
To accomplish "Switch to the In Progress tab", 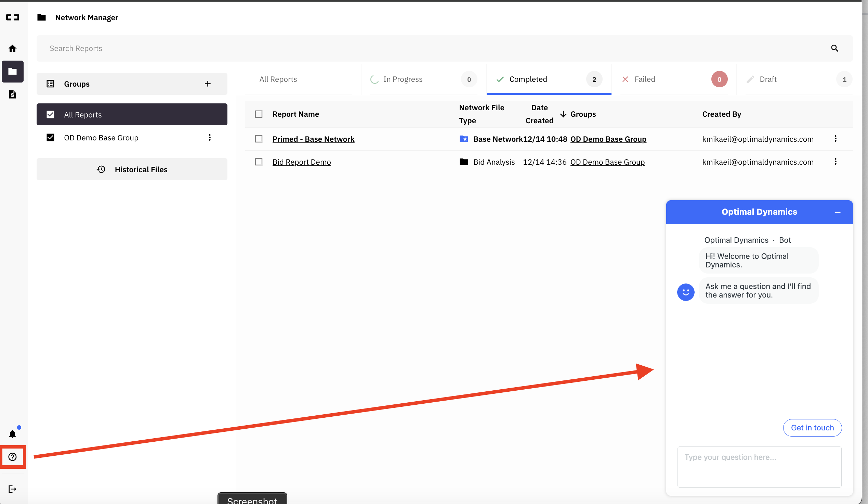I will pos(402,79).
